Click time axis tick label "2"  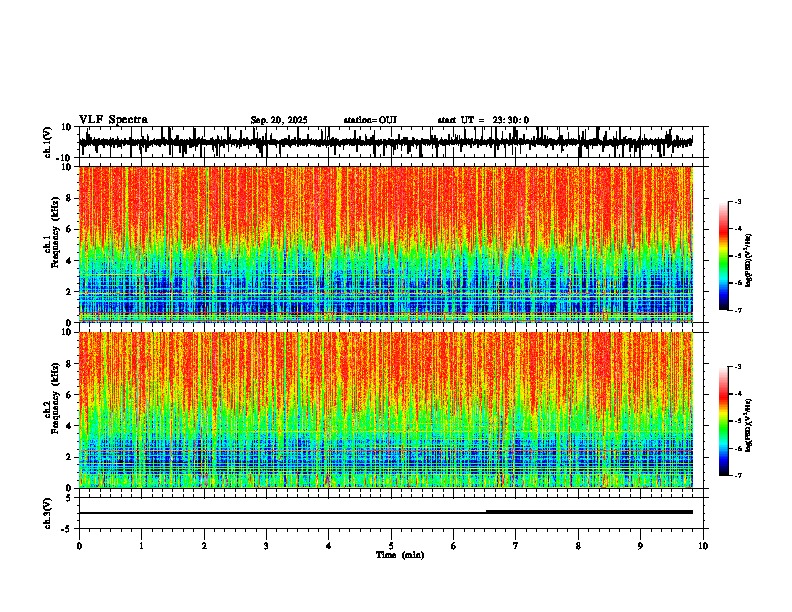[x=204, y=546]
